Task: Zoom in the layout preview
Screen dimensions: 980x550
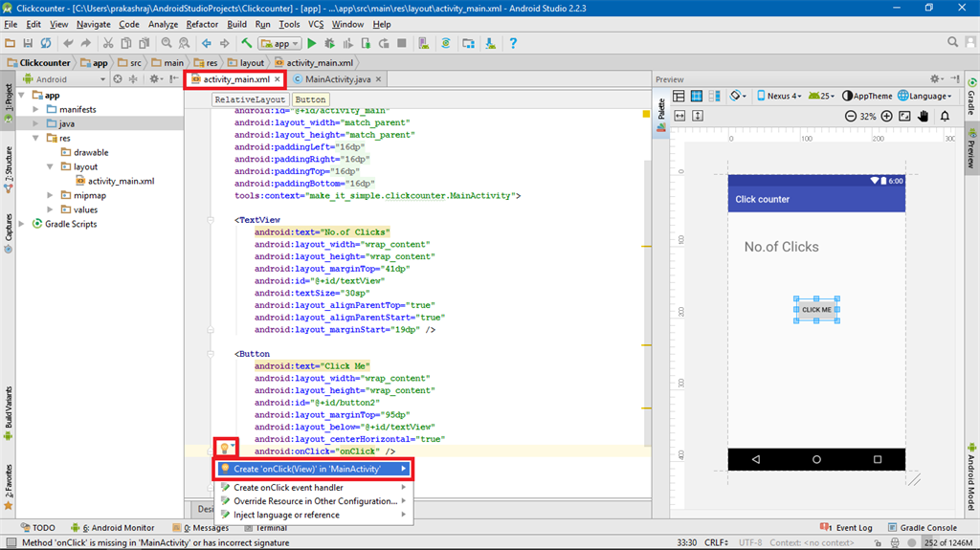Action: pyautogui.click(x=886, y=116)
